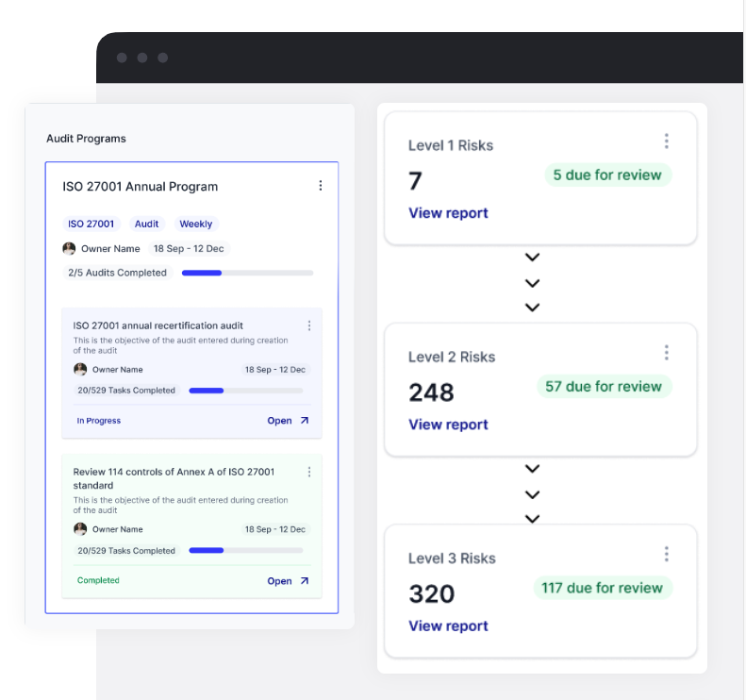This screenshot has width=746, height=700.
Task: Select the ISO 27001 tag
Action: point(91,224)
